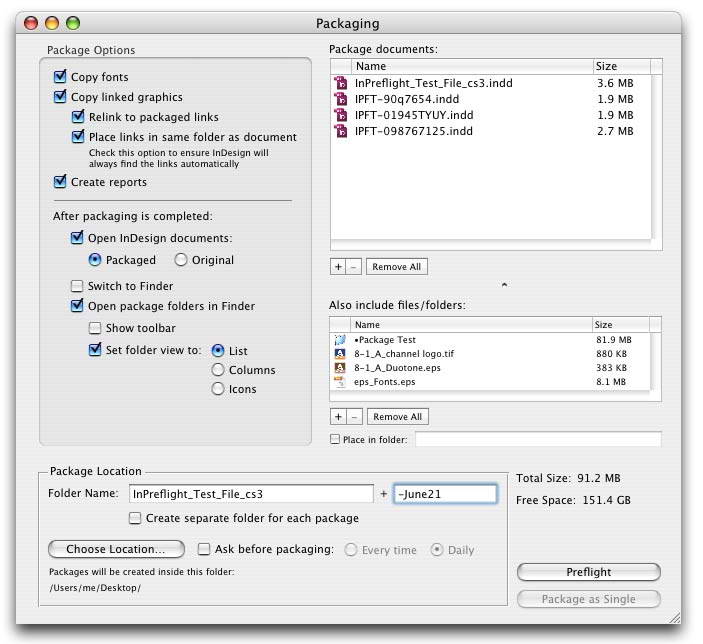This screenshot has width=703, height=644.
Task: Toggle Set folder view to checkbox
Action: [95, 349]
